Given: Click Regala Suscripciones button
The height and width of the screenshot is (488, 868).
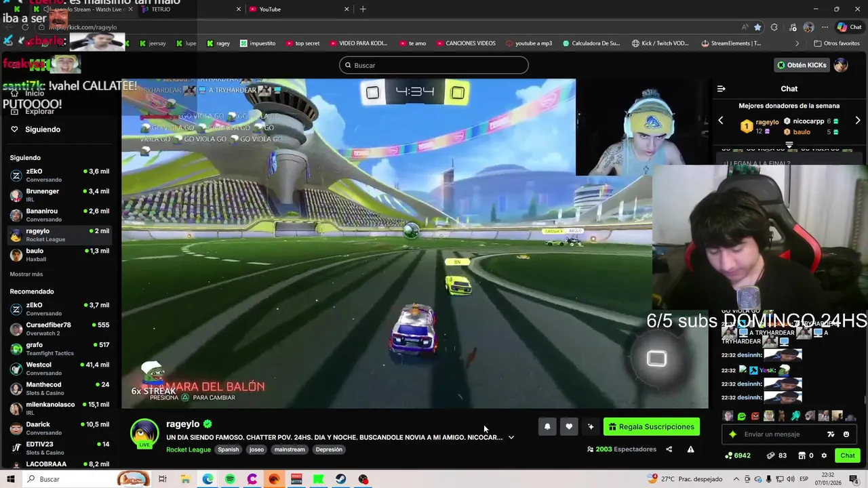Looking at the screenshot, I should pos(651,426).
